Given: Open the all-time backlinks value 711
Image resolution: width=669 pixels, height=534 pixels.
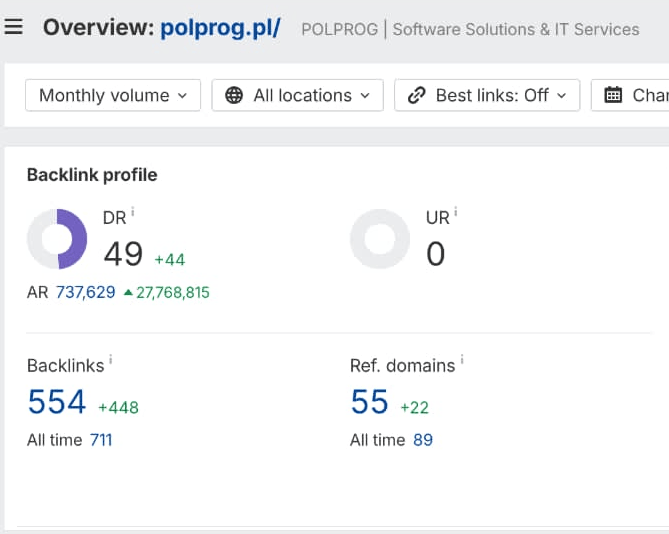Looking at the screenshot, I should tap(101, 440).
